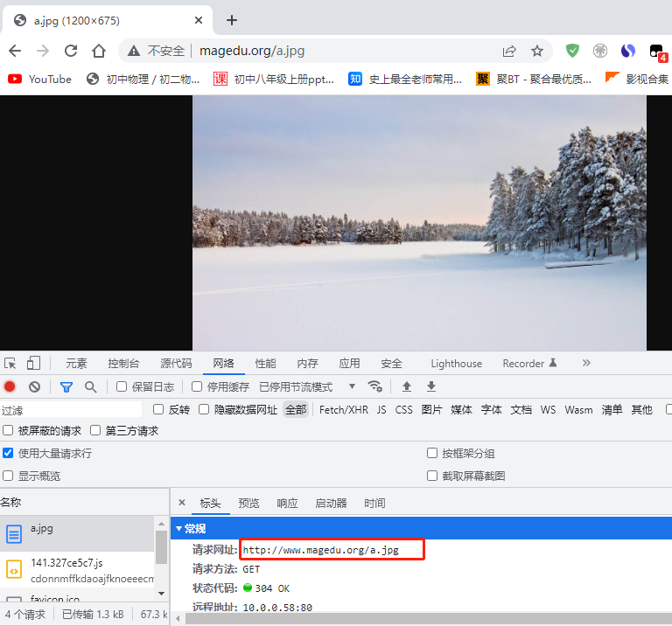Open the throttling mode dropdown arrow
672x626 pixels.
point(352,386)
